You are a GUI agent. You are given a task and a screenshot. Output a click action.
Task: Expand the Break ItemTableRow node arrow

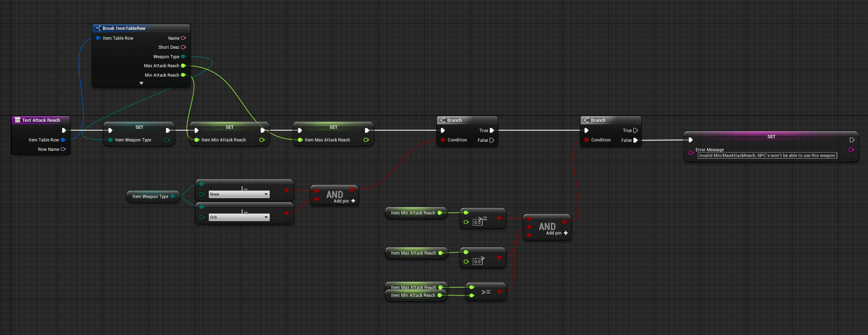pos(142,83)
